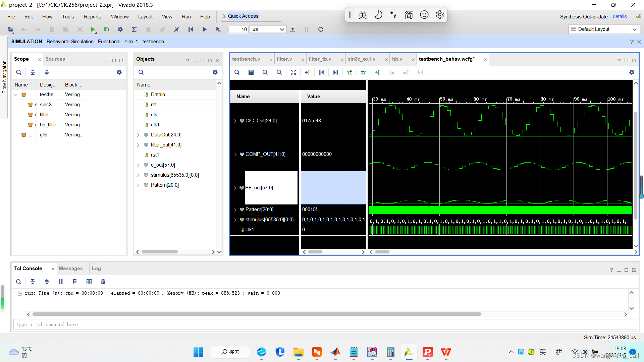
Task: Open the Reports menu
Action: click(x=92, y=17)
